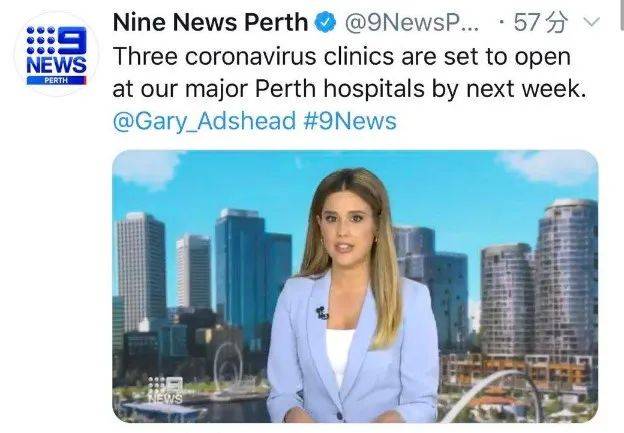The width and height of the screenshot is (624, 433).
Task: Play the news anchor video thumbnail
Action: pos(355,286)
